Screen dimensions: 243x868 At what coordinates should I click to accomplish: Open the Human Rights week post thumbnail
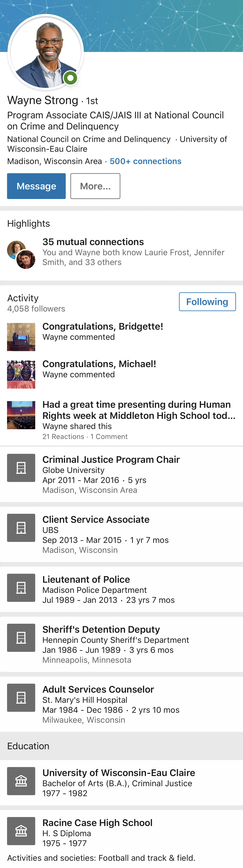(x=21, y=415)
